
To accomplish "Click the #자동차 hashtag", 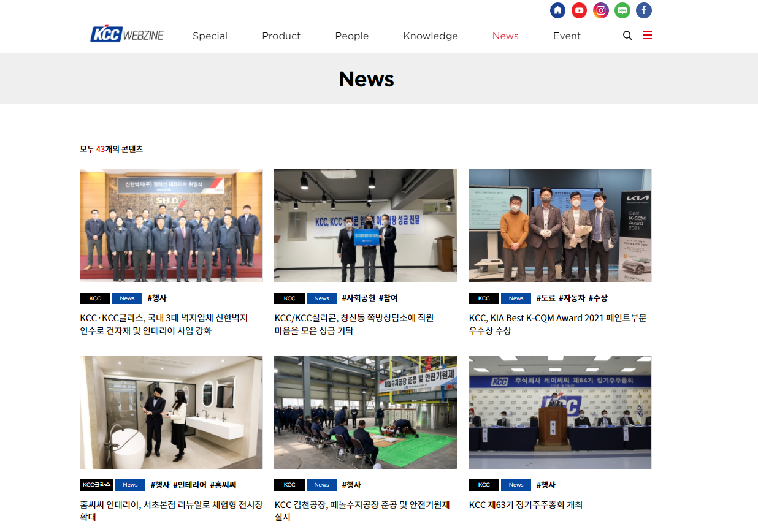I will (x=572, y=298).
